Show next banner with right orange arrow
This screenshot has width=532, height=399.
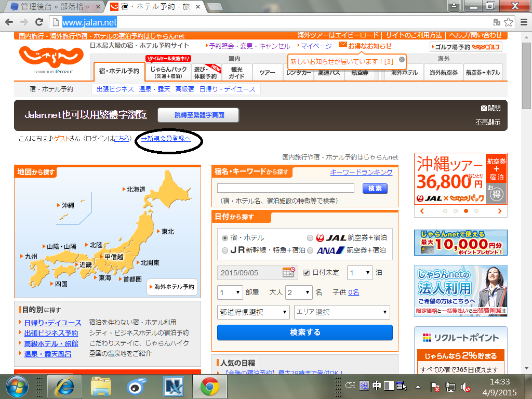(500, 211)
